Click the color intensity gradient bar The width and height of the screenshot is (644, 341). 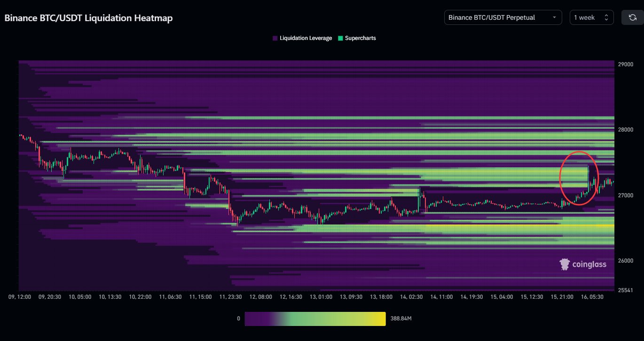pos(315,318)
